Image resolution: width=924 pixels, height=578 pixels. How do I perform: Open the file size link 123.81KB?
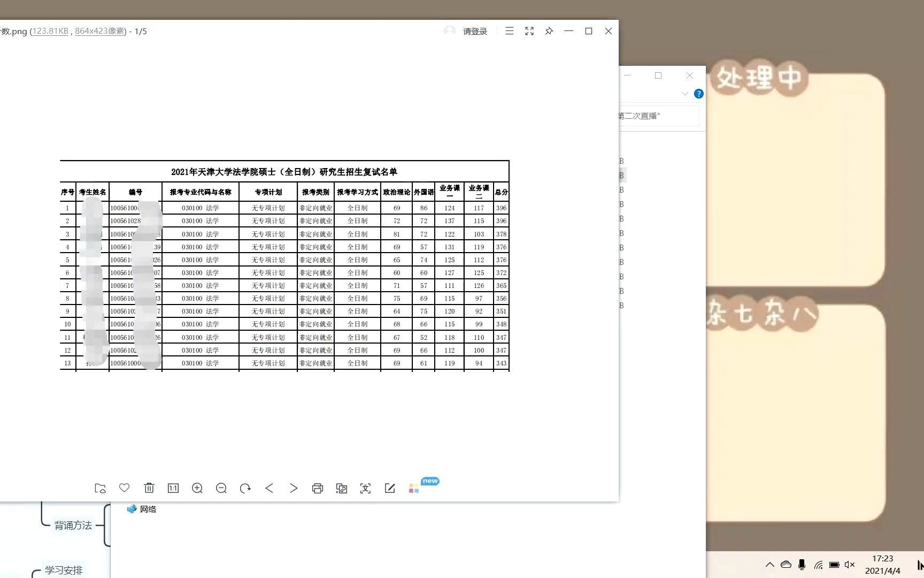click(50, 31)
